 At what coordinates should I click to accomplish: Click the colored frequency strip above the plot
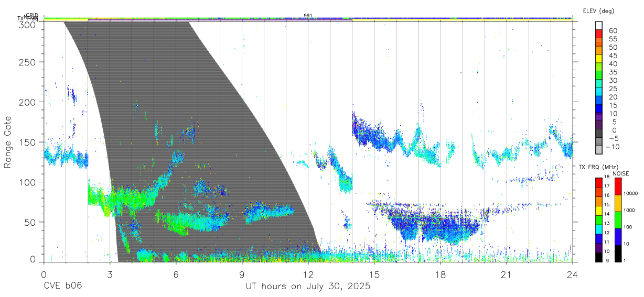308,19
